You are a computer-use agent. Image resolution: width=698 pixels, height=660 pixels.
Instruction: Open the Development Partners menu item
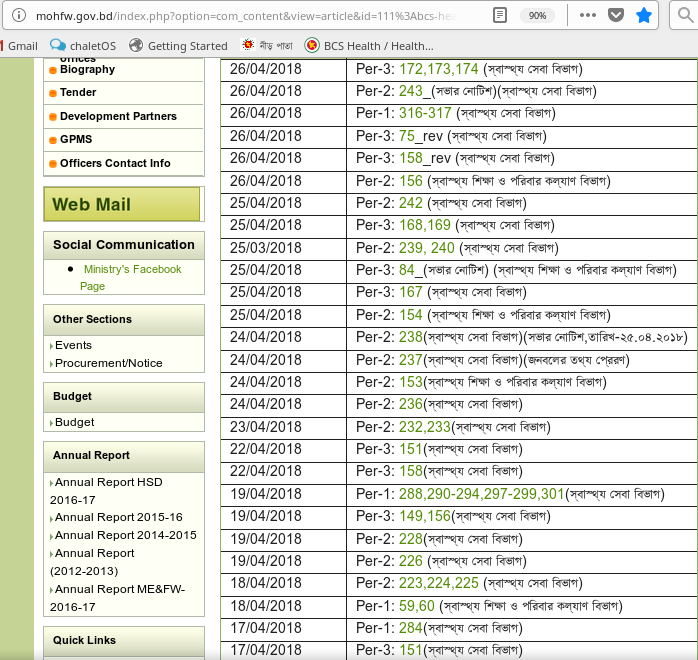pyautogui.click(x=117, y=116)
